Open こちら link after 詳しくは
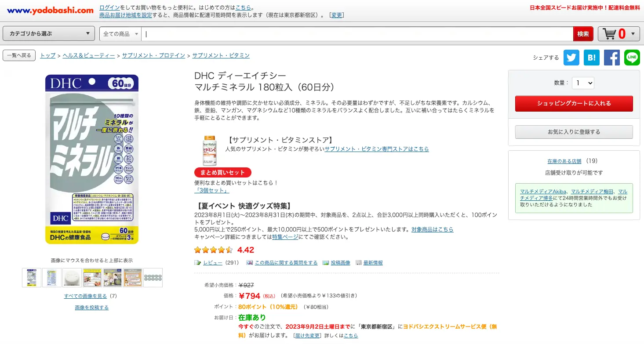This screenshot has width=644, height=344. (x=351, y=336)
